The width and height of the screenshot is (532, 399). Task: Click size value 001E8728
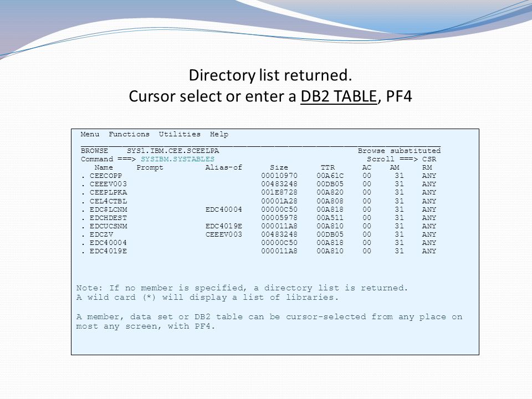click(279, 192)
